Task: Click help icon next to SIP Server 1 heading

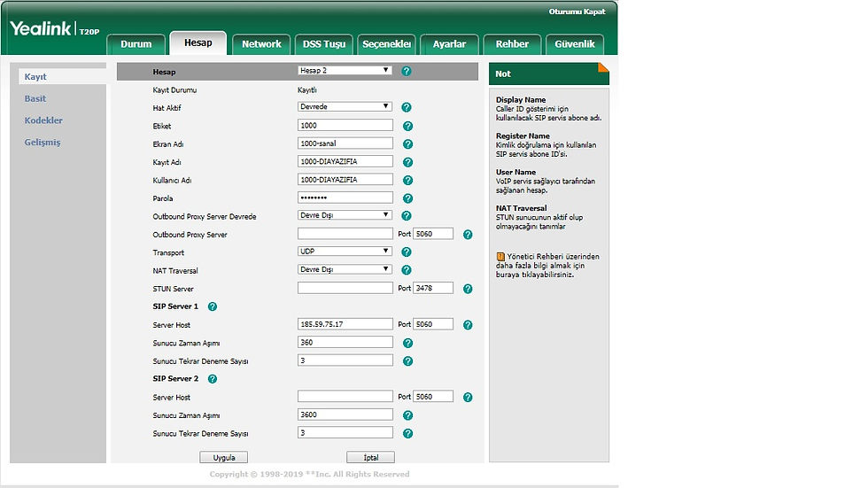Action: 212,306
